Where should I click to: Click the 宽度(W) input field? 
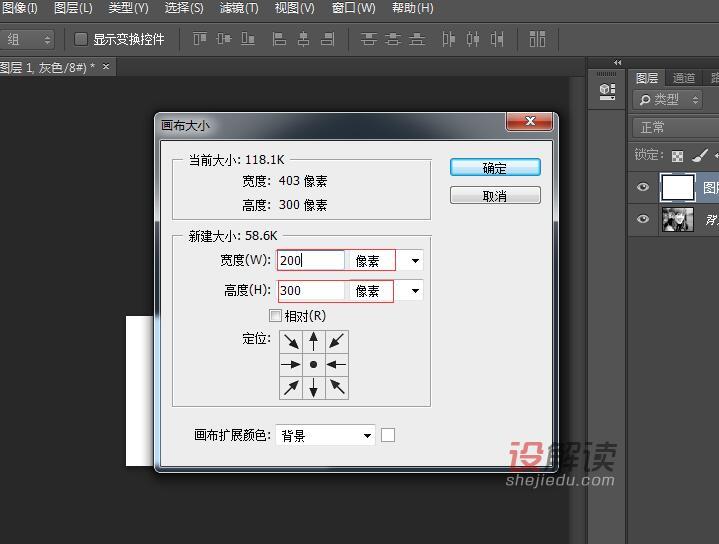pyautogui.click(x=311, y=261)
